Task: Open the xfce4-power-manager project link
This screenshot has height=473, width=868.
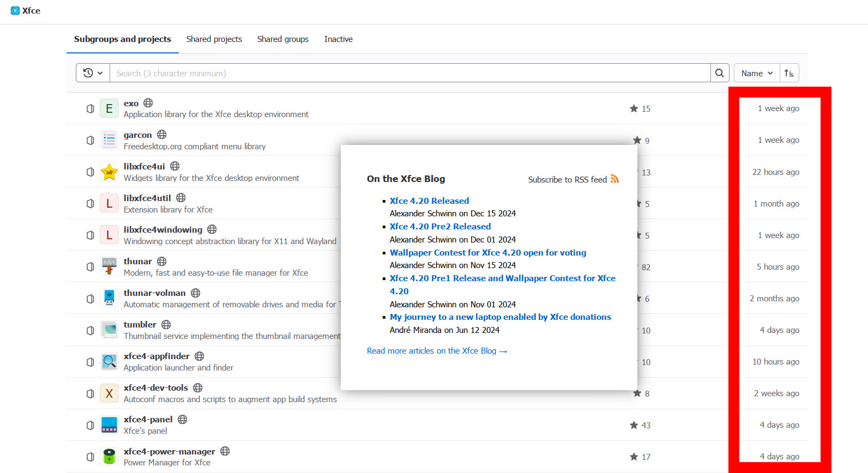Action: point(169,452)
